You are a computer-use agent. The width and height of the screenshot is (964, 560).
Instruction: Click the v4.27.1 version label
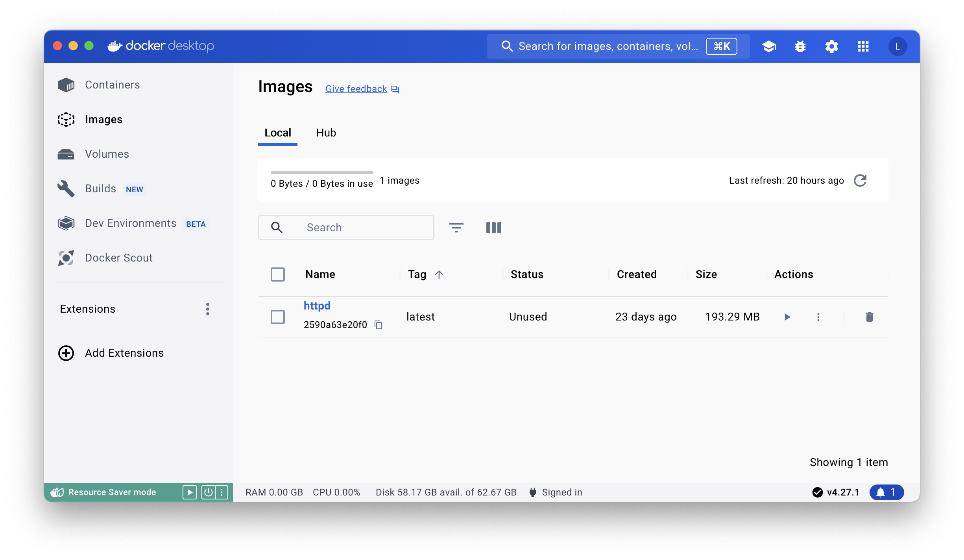(843, 492)
